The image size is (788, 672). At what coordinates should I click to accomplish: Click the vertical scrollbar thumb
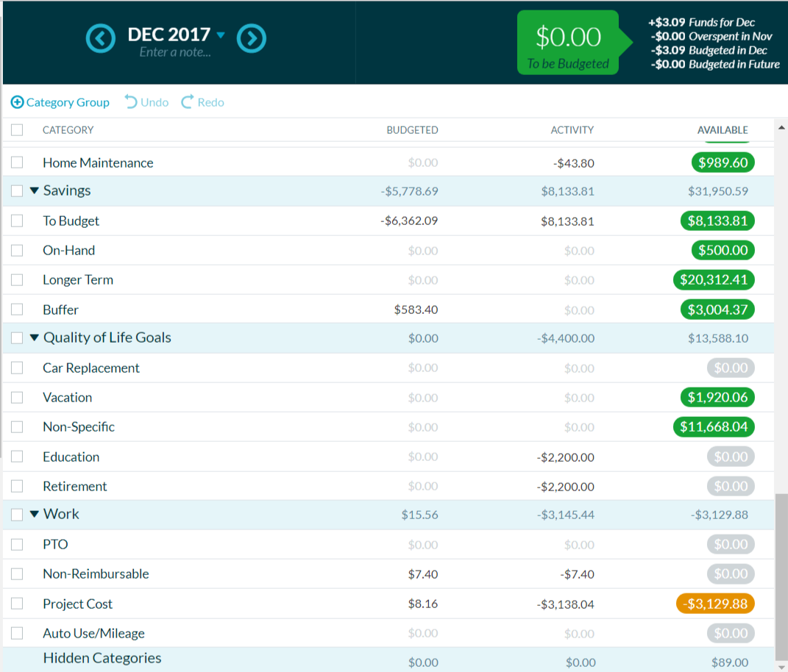pos(781,576)
